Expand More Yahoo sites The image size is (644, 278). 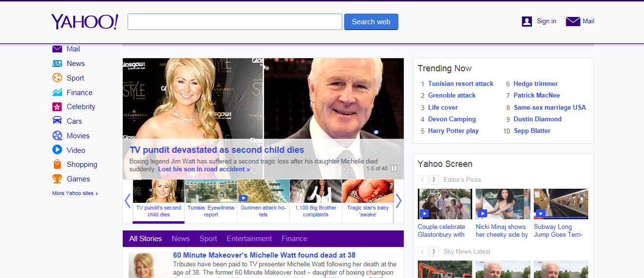pyautogui.click(x=75, y=193)
